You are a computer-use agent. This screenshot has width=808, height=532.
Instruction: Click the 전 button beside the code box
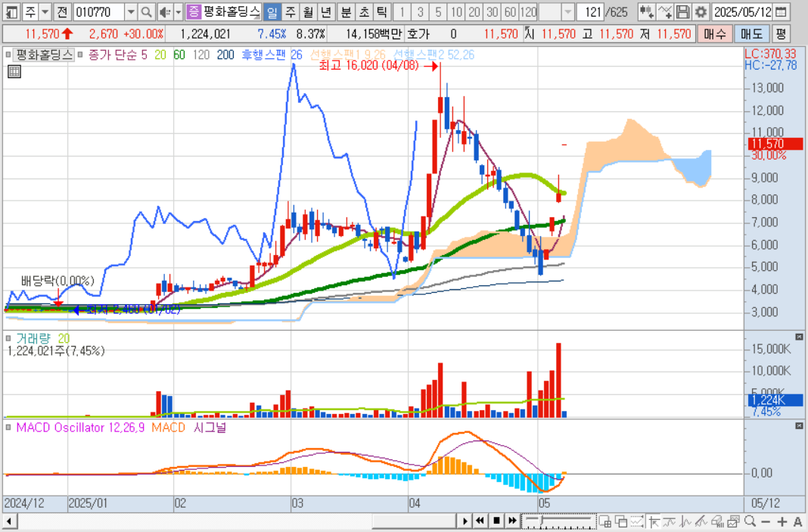pyautogui.click(x=62, y=11)
